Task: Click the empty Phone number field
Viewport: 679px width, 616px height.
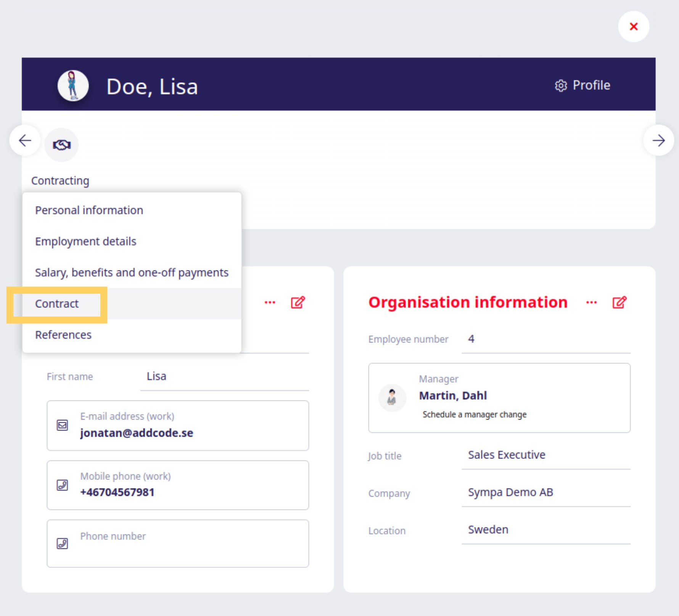Action: 178,544
